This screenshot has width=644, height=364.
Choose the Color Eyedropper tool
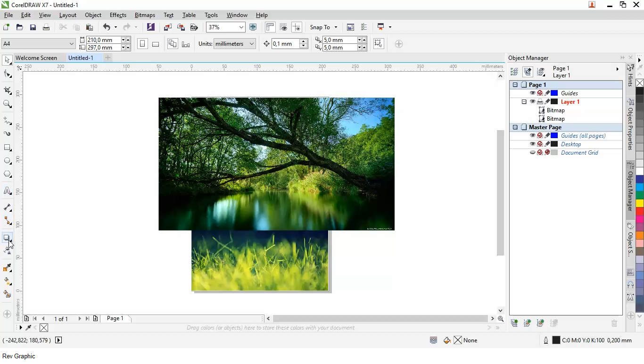(7, 268)
